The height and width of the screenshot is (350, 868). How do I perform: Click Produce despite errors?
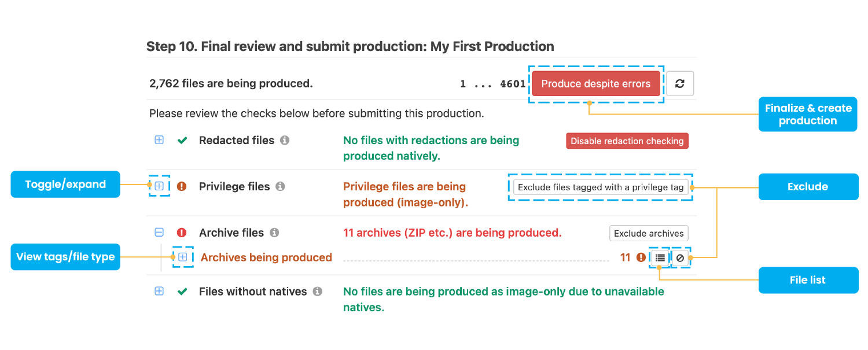596,83
